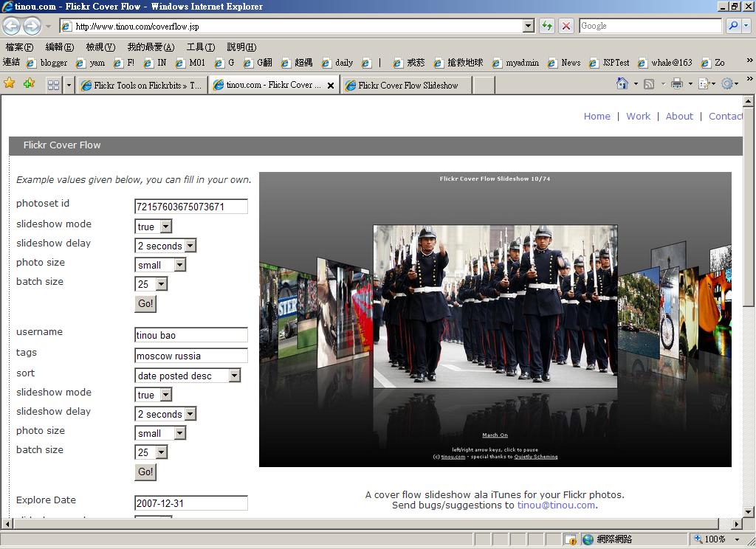The width and height of the screenshot is (756, 549).
Task: Close the tinou.com Flickr Cover tab
Action: tap(331, 86)
